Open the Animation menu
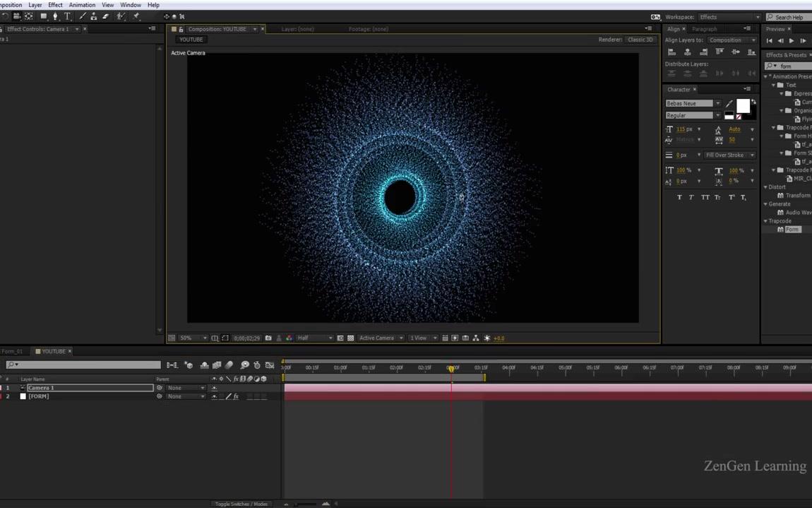812x508 pixels. click(82, 5)
